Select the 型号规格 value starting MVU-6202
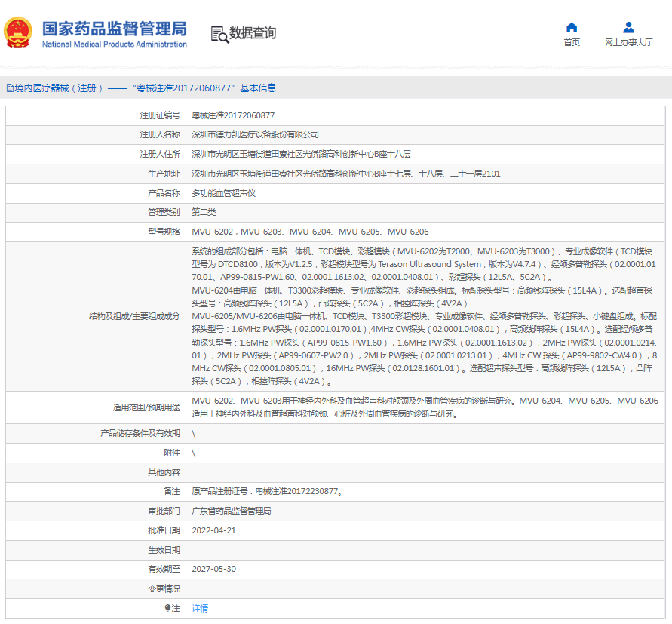672x624 pixels. tap(310, 232)
